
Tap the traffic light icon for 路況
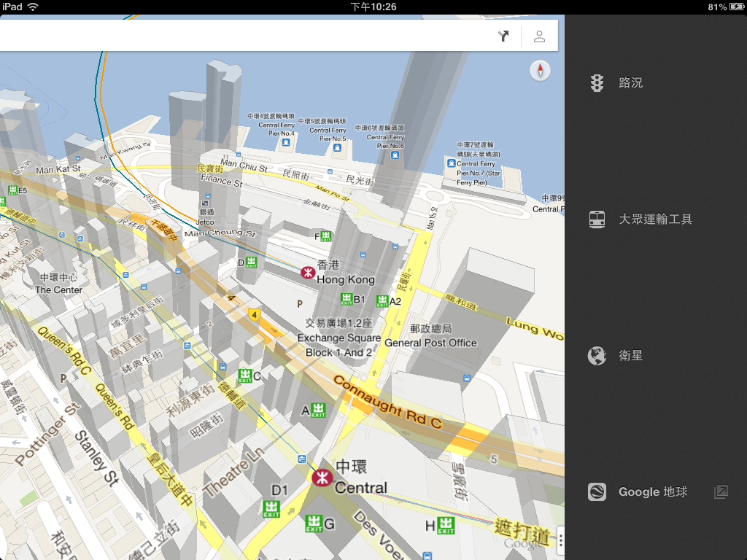[x=597, y=83]
